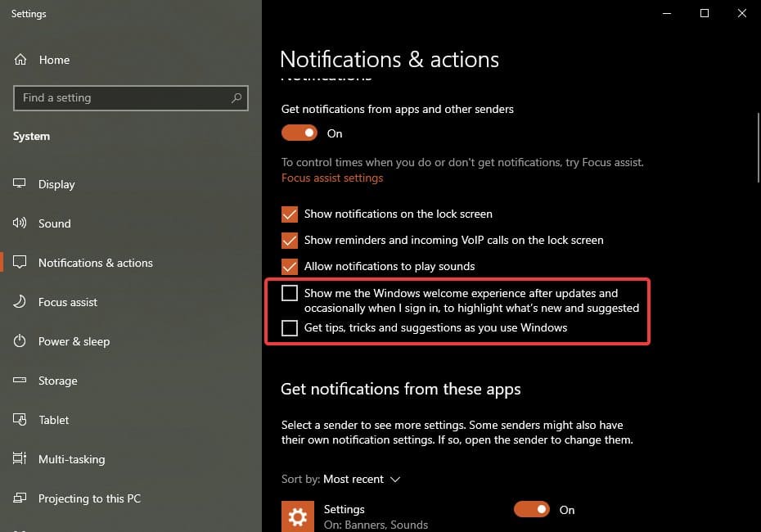Maximize the Settings window

pyautogui.click(x=705, y=14)
